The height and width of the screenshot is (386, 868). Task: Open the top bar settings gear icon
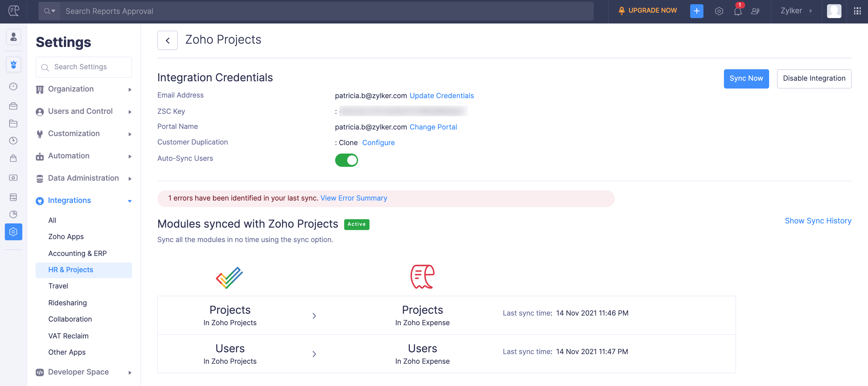719,11
